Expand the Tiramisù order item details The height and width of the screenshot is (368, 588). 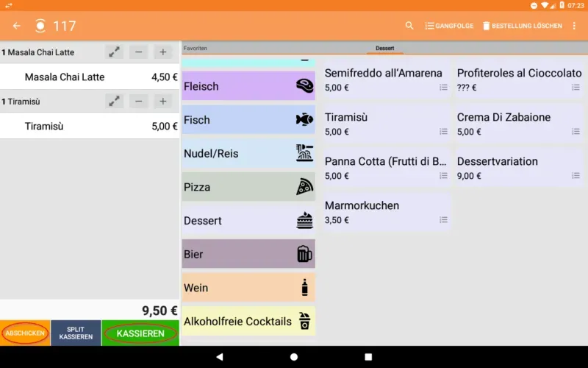click(114, 101)
